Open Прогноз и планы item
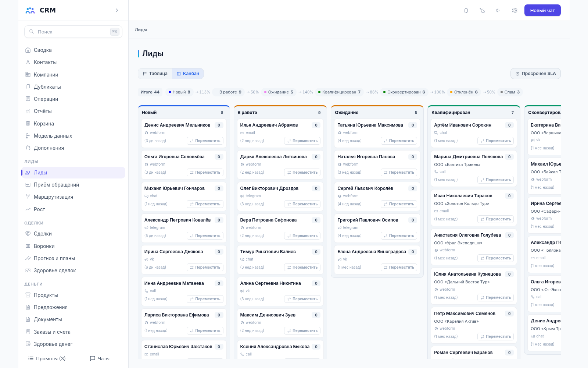 [x=73, y=258]
